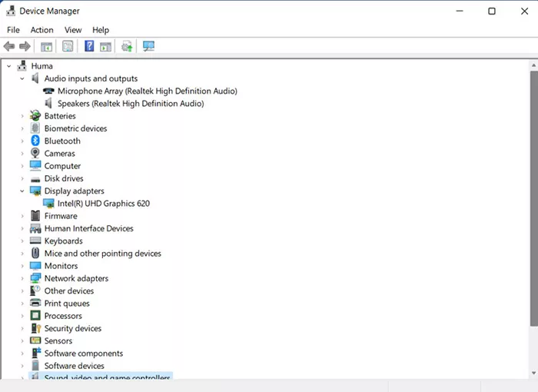The width and height of the screenshot is (538, 392).
Task: Minimize the Device Manager window
Action: 460,11
